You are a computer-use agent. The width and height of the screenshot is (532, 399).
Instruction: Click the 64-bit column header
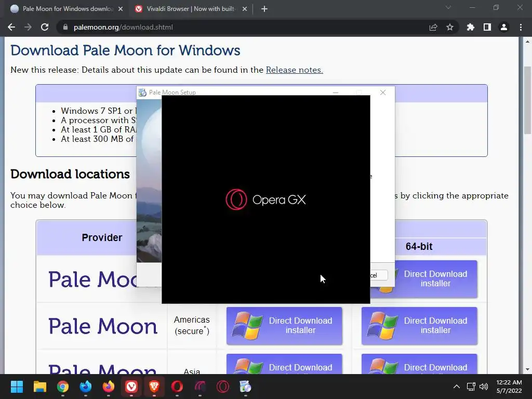click(419, 246)
